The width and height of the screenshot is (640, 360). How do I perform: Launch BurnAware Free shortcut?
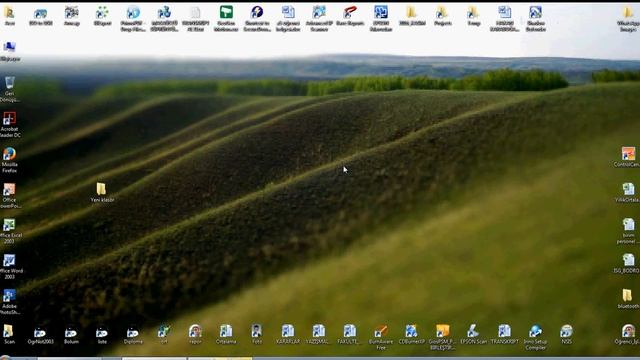tap(380, 337)
